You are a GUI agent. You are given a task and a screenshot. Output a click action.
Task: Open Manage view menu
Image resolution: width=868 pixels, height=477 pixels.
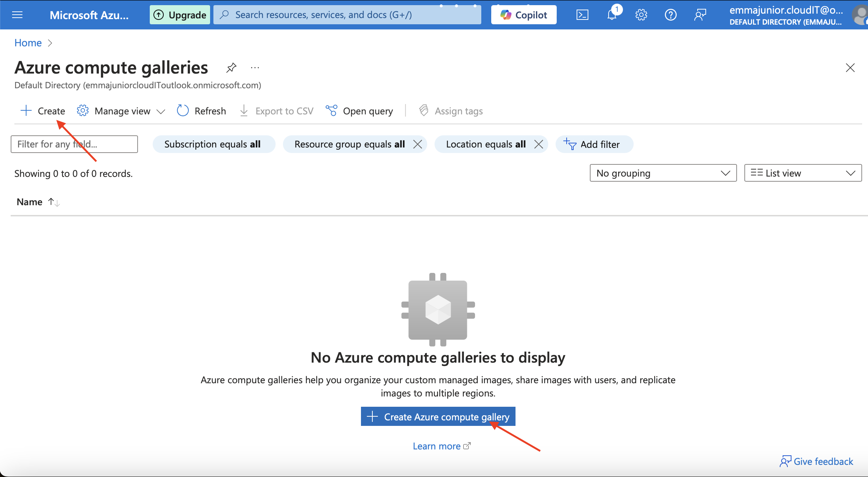pos(121,111)
